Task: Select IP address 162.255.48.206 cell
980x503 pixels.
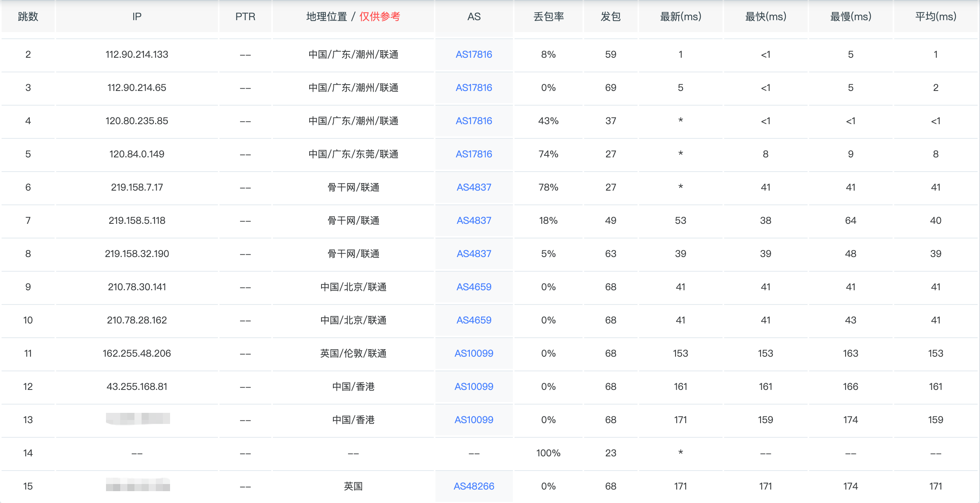Action: tap(137, 354)
